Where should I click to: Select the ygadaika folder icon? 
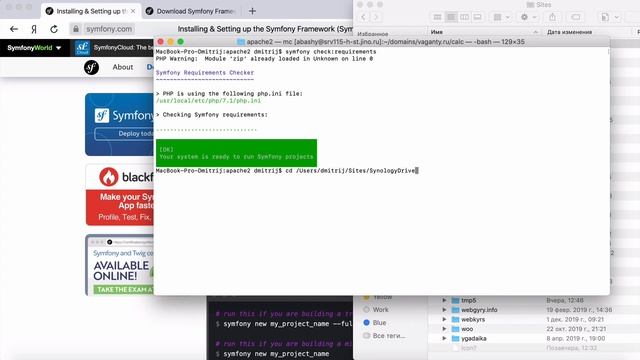pyautogui.click(x=456, y=338)
